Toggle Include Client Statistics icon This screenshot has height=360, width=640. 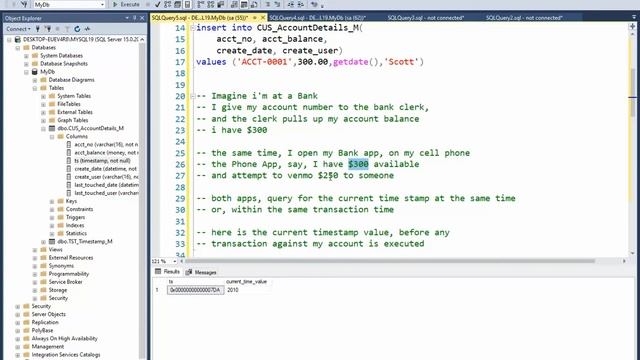220,4
